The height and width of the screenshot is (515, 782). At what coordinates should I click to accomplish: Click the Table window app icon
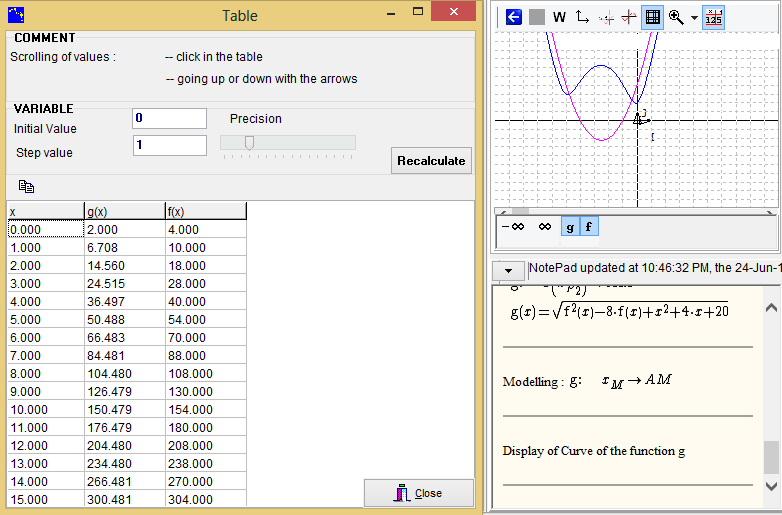pos(16,15)
